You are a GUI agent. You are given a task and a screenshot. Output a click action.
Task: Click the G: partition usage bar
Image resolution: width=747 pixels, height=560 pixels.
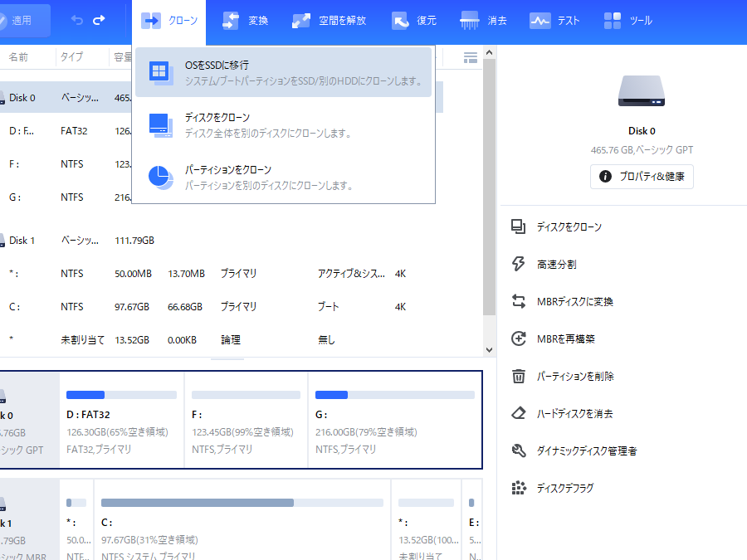coord(394,395)
